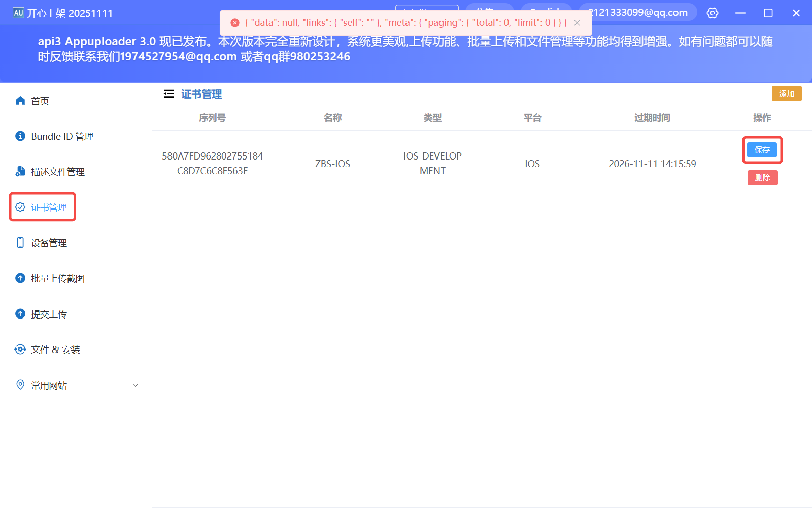Dismiss the error notification banner
Image resolution: width=812 pixels, height=508 pixels.
click(x=577, y=22)
